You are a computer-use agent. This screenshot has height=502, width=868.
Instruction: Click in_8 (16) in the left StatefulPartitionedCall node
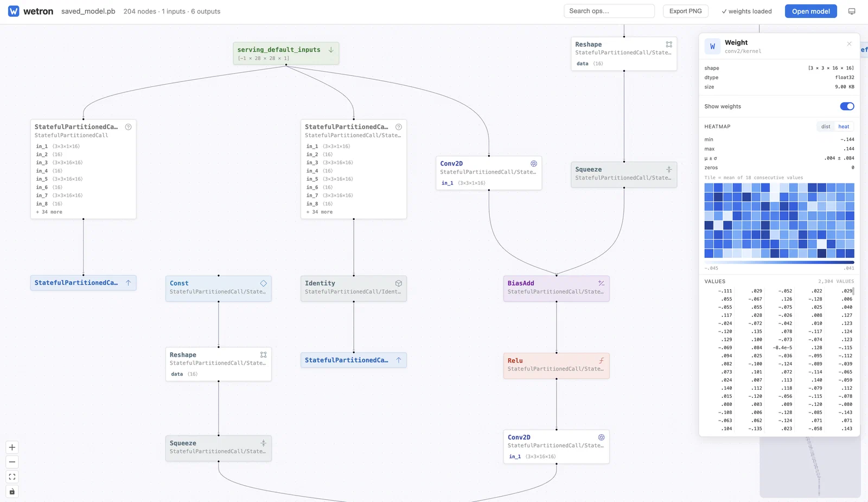click(x=49, y=204)
